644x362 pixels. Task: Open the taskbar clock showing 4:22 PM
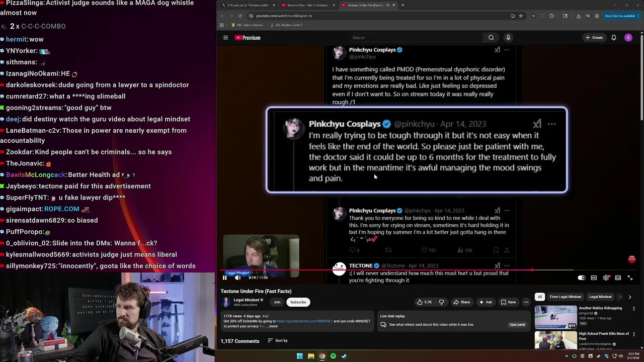(x=632, y=356)
